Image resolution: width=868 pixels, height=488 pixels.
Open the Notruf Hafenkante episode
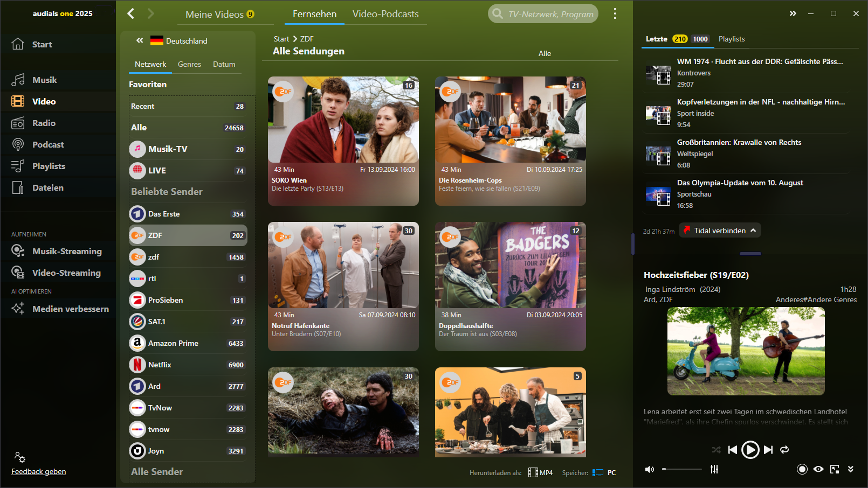[x=343, y=286]
